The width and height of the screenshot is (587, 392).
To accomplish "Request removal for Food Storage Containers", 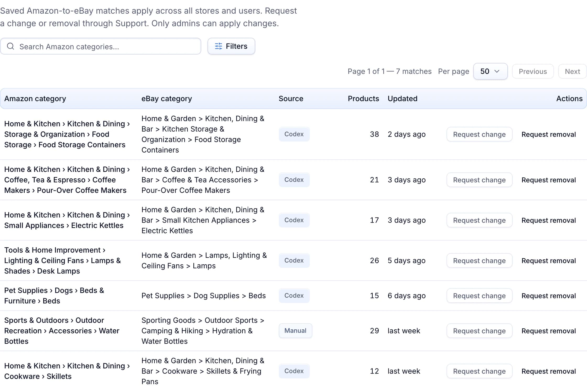I will click(x=548, y=134).
